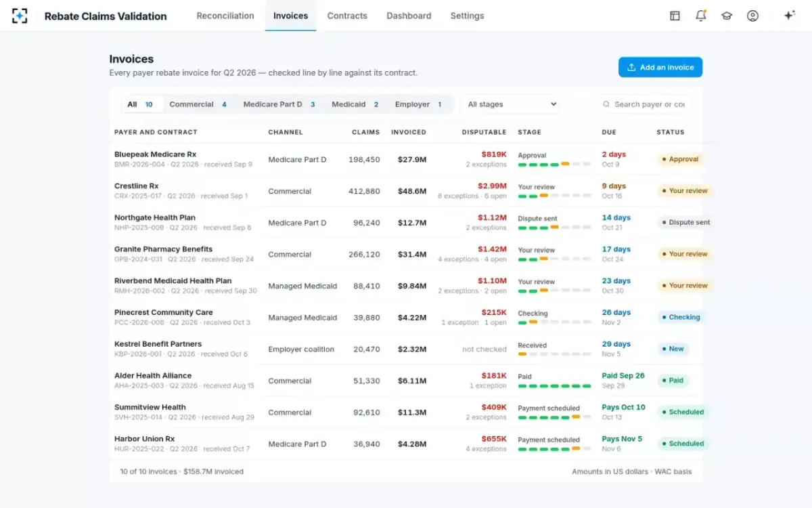The height and width of the screenshot is (508, 812).
Task: Filter invoices by Medicaid
Action: coord(355,104)
